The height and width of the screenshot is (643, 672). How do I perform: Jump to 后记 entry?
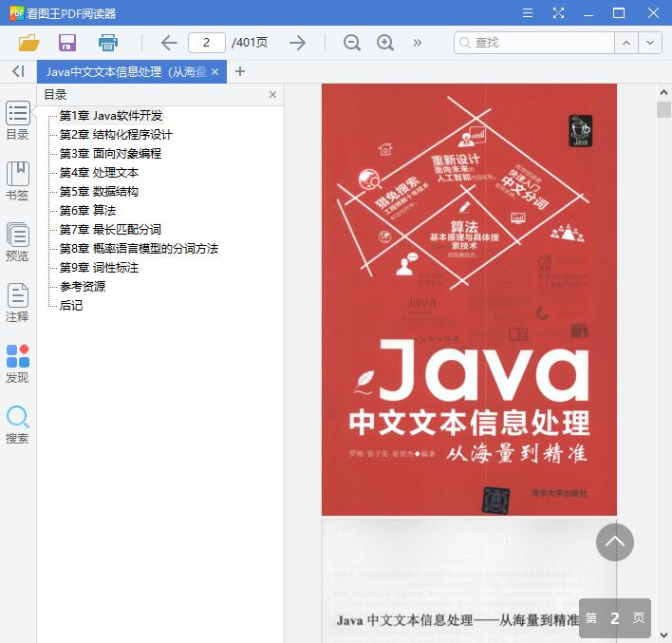[x=71, y=306]
